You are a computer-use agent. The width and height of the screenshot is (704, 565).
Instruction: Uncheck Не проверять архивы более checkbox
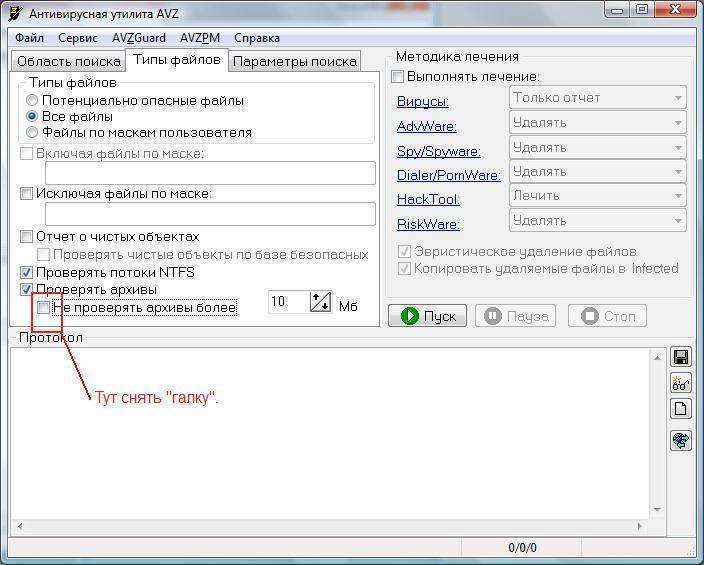coord(43,308)
